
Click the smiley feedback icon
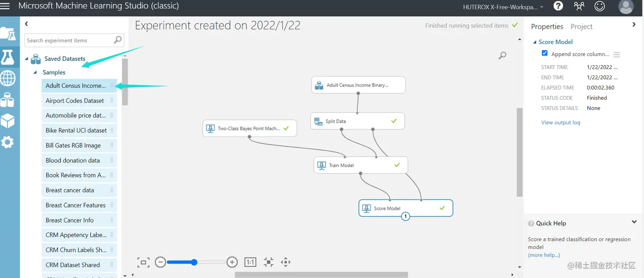(599, 6)
